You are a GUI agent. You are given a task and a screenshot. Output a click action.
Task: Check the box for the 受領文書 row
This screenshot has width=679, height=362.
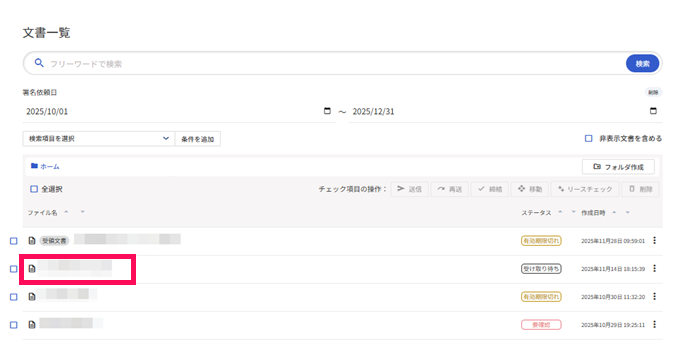(x=14, y=241)
